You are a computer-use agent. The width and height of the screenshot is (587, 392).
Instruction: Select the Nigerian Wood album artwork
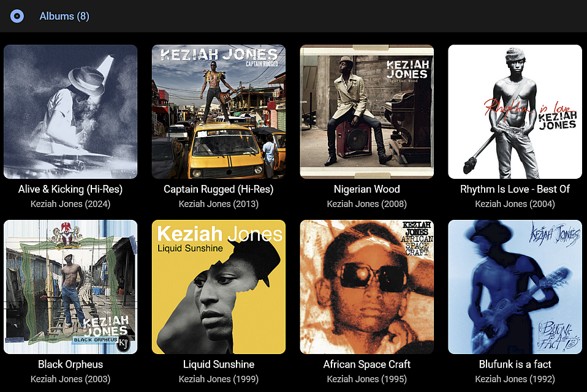point(367,112)
